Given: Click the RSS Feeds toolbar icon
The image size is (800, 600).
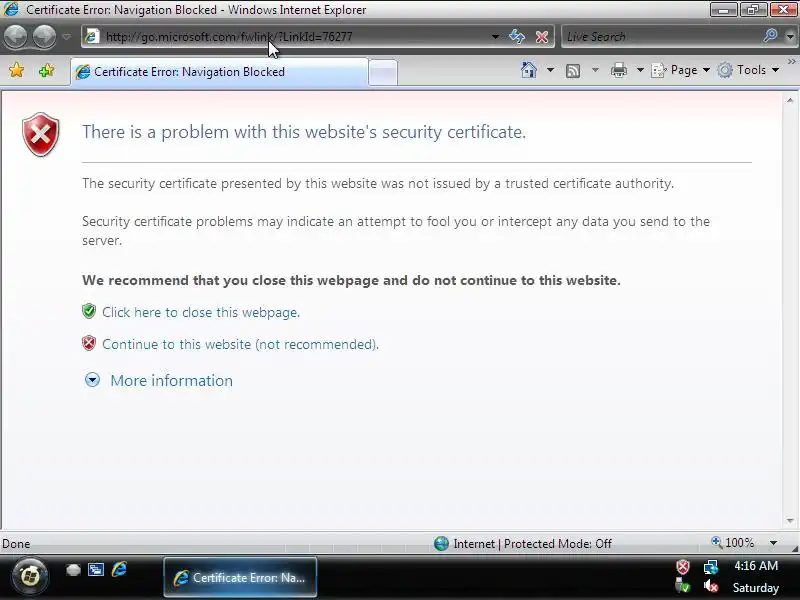Looking at the screenshot, I should point(573,70).
